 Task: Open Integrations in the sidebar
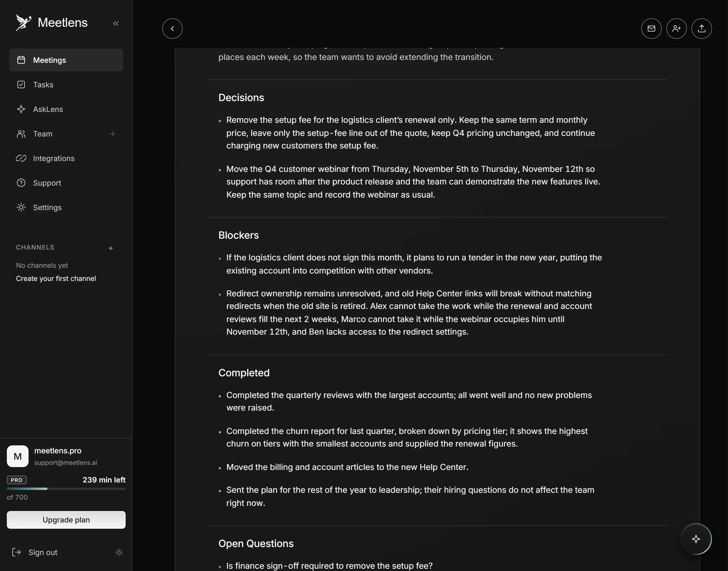[66, 158]
